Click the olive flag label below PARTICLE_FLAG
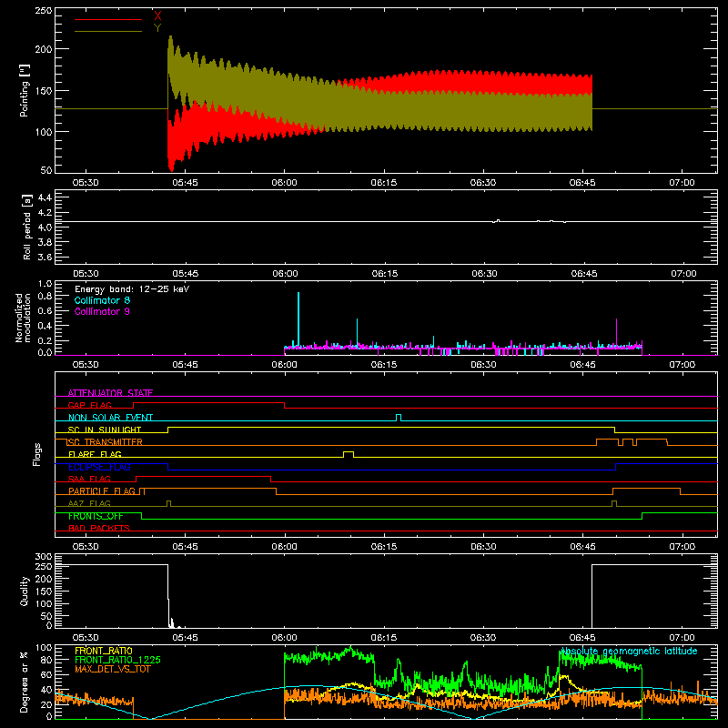This screenshot has width=728, height=728. pyautogui.click(x=89, y=503)
